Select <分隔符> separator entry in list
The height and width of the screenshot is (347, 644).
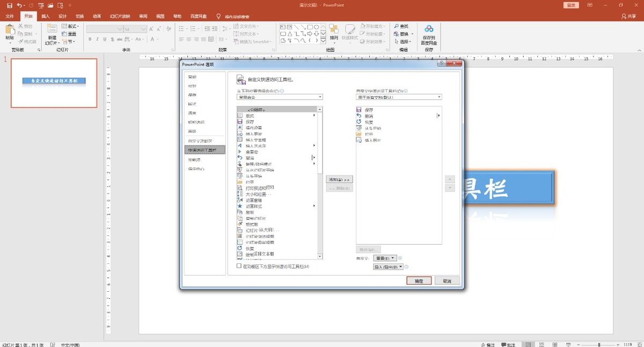pos(277,109)
